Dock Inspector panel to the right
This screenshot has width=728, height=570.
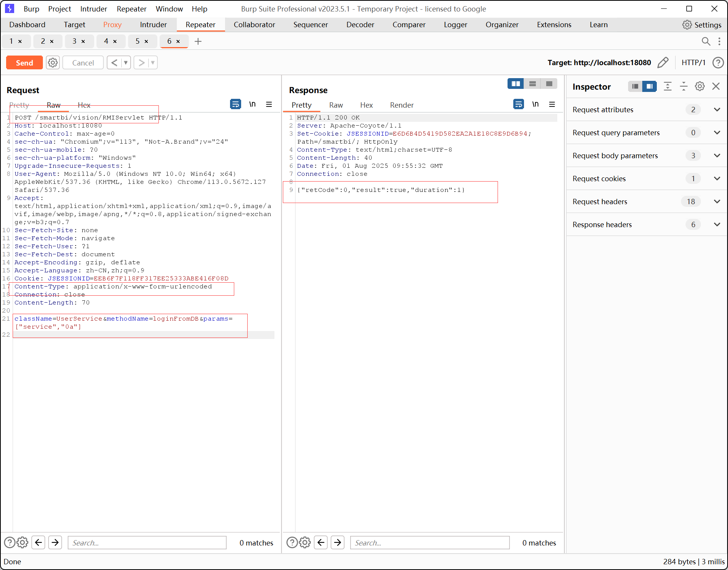click(650, 86)
